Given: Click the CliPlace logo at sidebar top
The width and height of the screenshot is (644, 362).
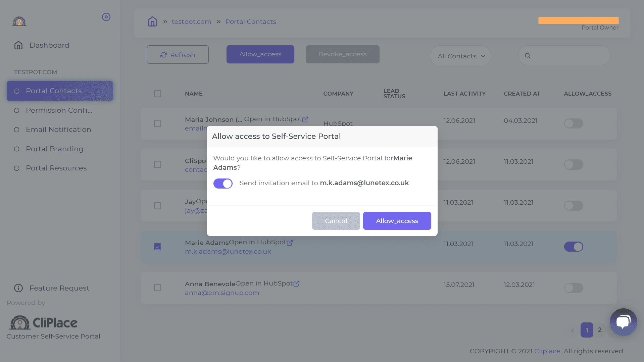Looking at the screenshot, I should [x=19, y=21].
